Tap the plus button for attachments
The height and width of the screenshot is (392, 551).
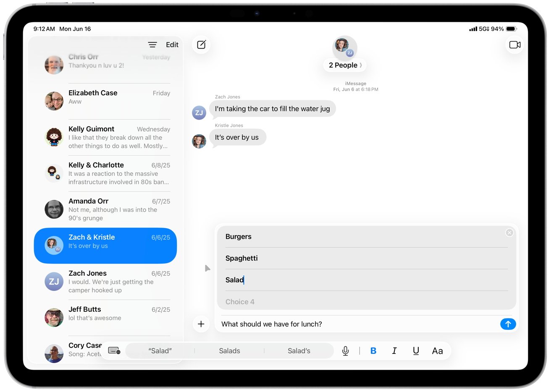(201, 324)
